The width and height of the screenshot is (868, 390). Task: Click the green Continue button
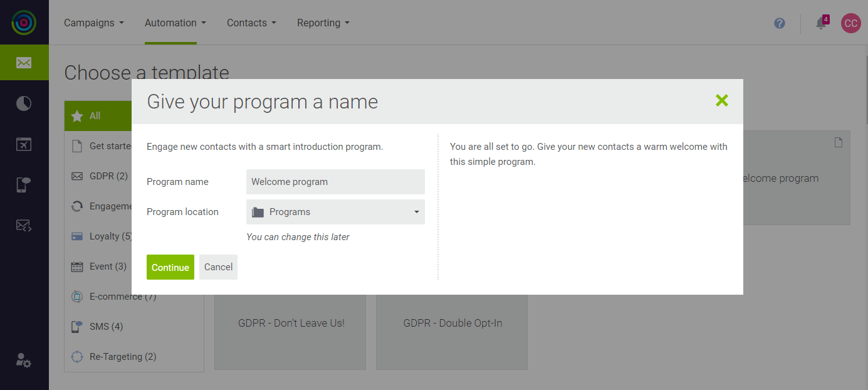pyautogui.click(x=170, y=267)
